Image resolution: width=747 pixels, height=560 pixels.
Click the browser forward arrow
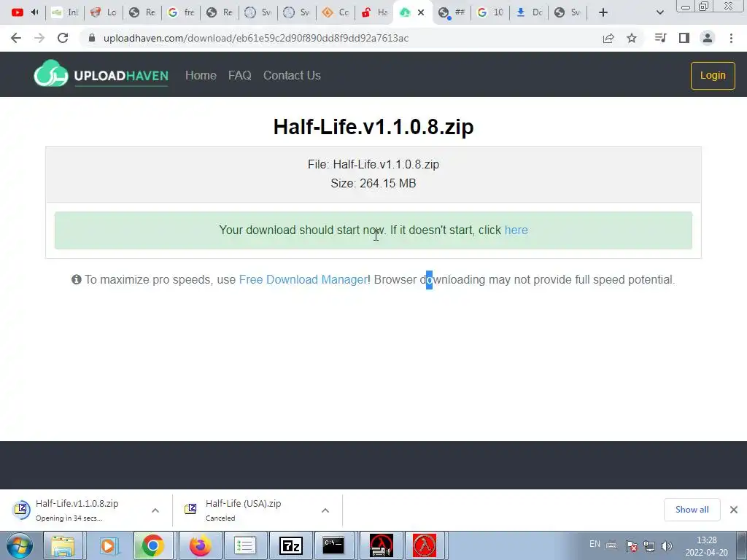(x=39, y=38)
